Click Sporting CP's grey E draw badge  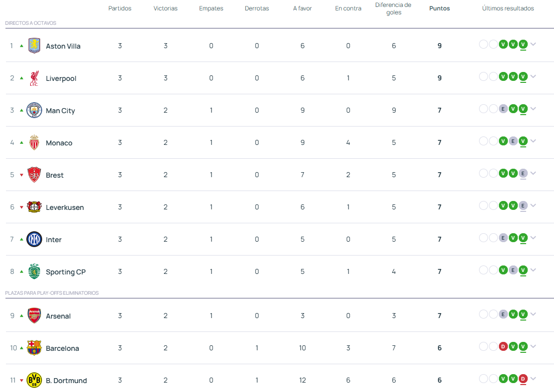pos(513,270)
